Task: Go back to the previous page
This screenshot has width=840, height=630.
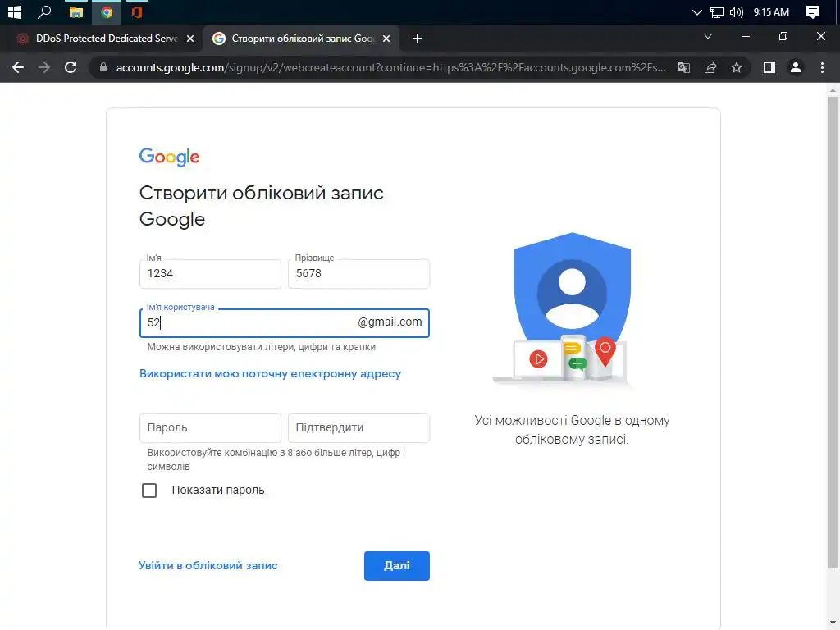Action: 18,67
